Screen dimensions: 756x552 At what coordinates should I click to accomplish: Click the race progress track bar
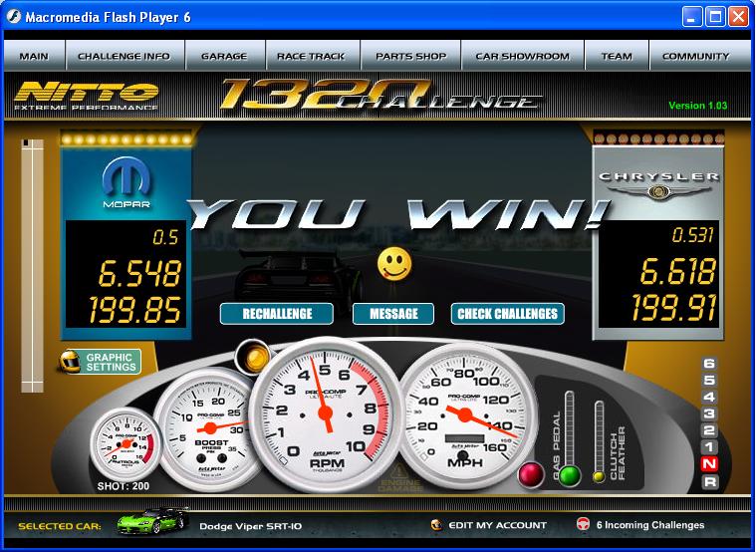click(32, 265)
